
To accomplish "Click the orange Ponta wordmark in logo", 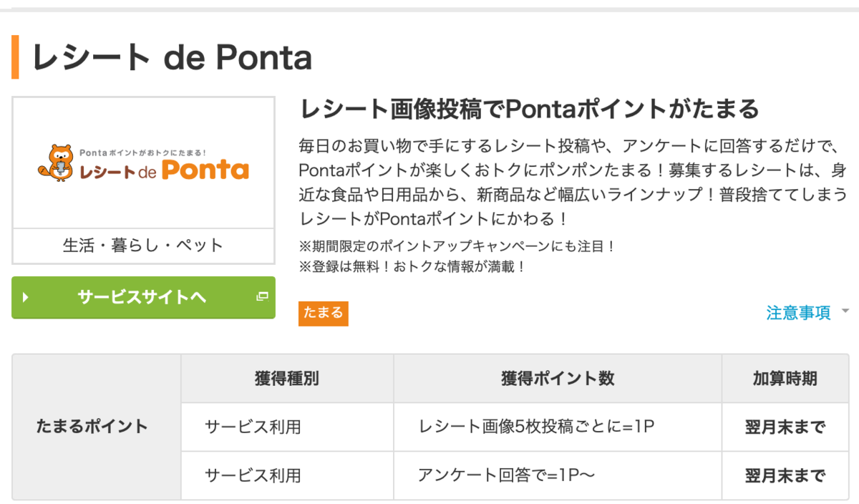I will 205,170.
